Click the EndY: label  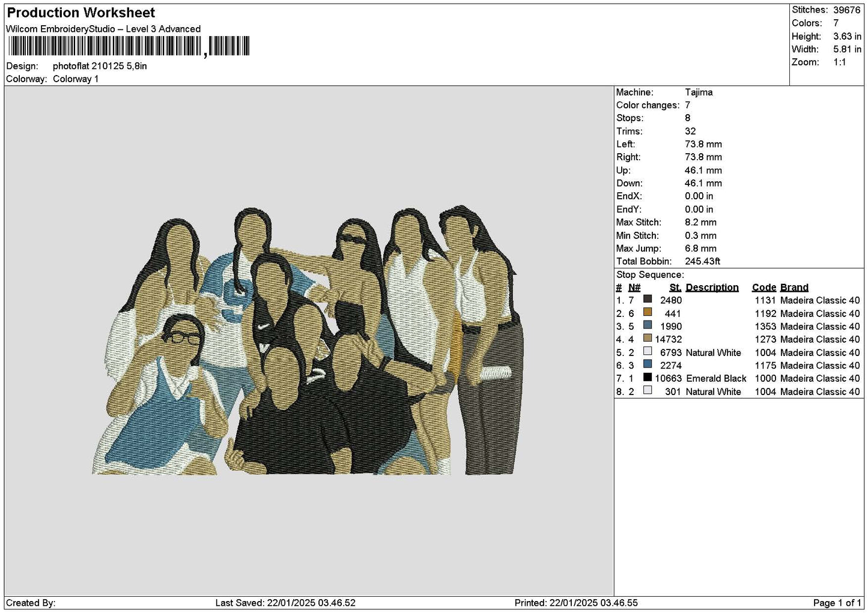[629, 210]
